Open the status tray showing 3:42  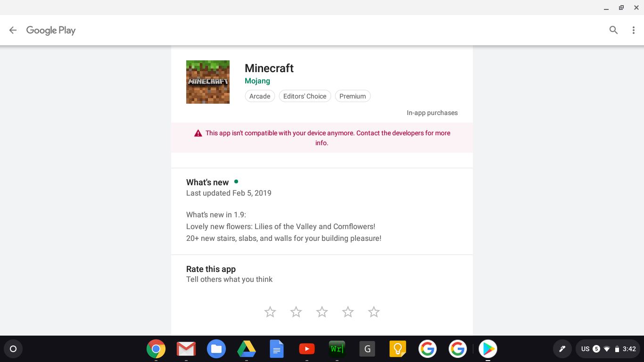(x=608, y=349)
